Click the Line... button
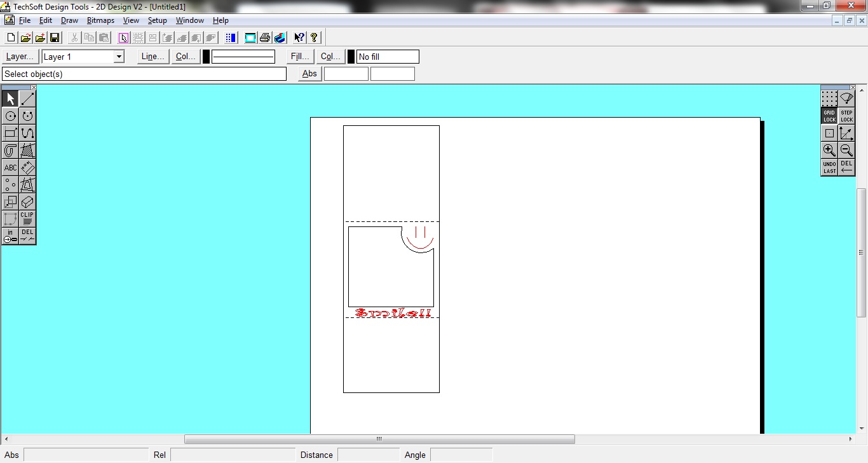This screenshot has width=868, height=463. pyautogui.click(x=153, y=57)
